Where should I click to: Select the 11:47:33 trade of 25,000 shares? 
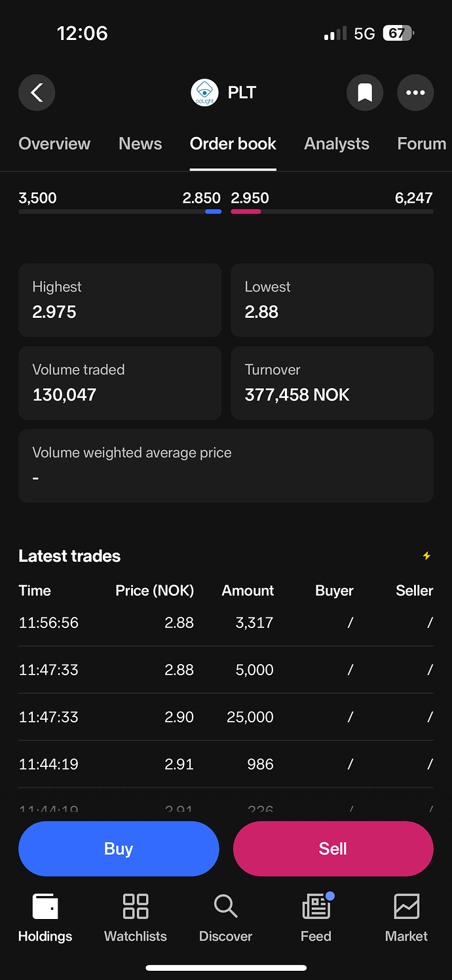point(226,717)
